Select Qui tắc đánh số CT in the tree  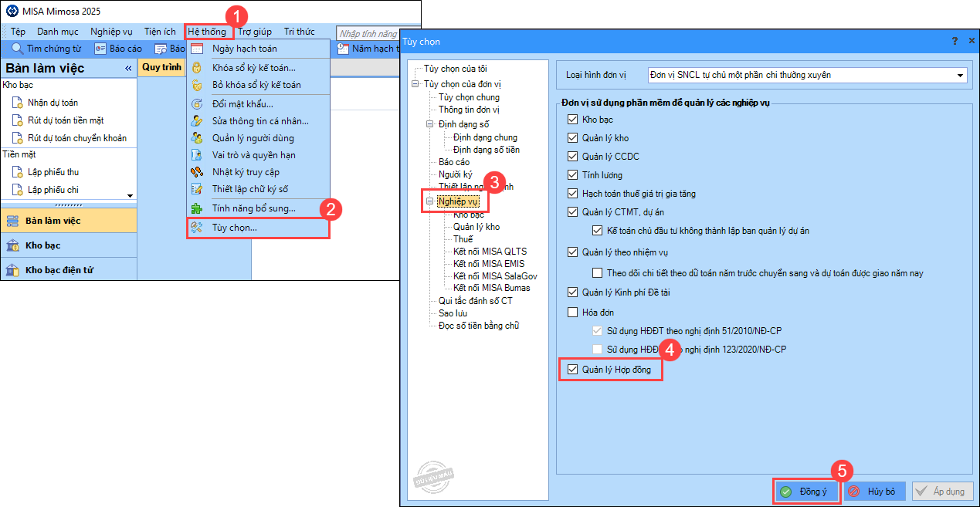point(475,301)
